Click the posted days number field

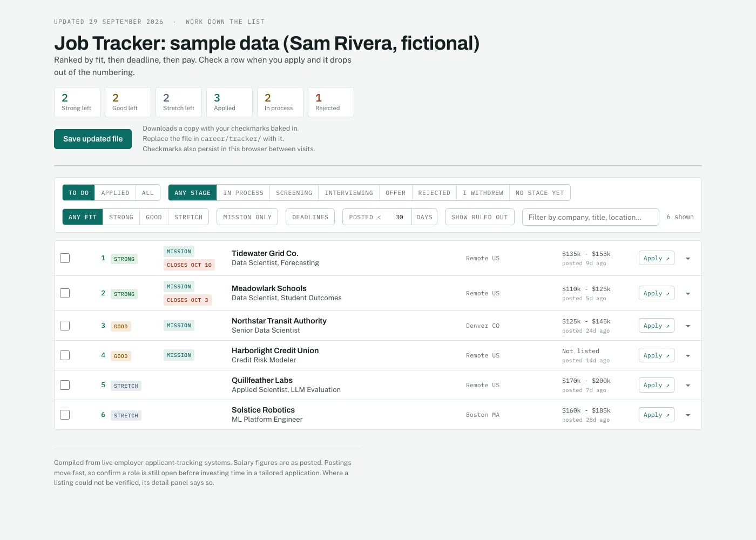(399, 217)
